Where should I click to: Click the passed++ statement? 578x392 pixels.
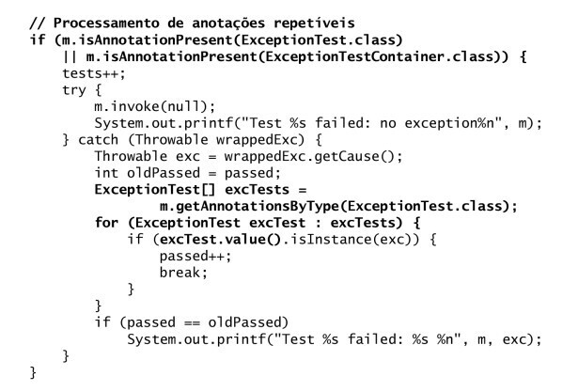[x=195, y=257]
